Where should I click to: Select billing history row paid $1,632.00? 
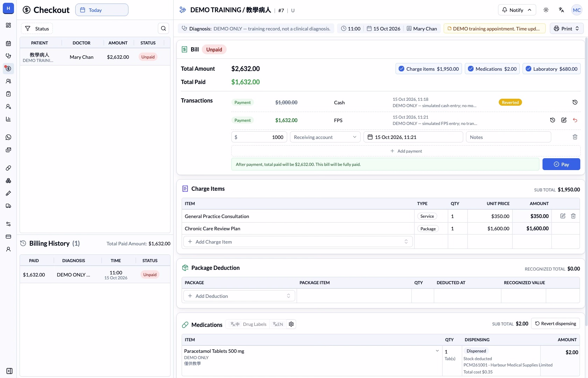tap(95, 274)
